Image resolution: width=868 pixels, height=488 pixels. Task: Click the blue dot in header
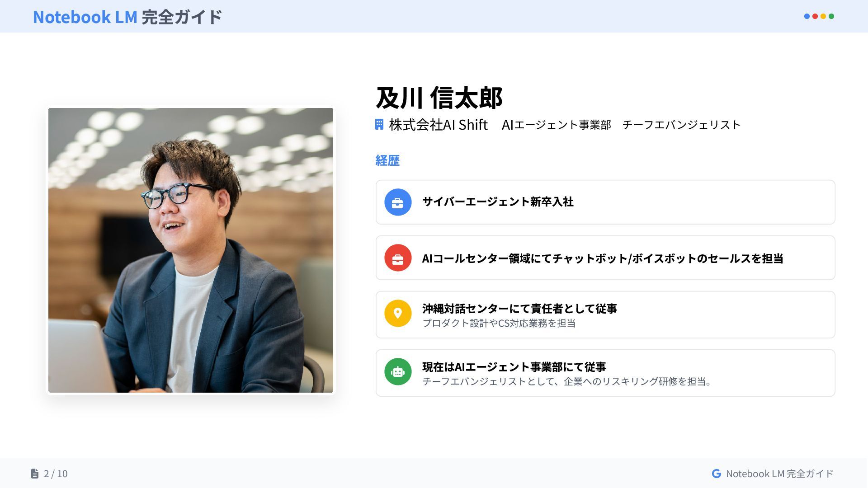tap(807, 16)
